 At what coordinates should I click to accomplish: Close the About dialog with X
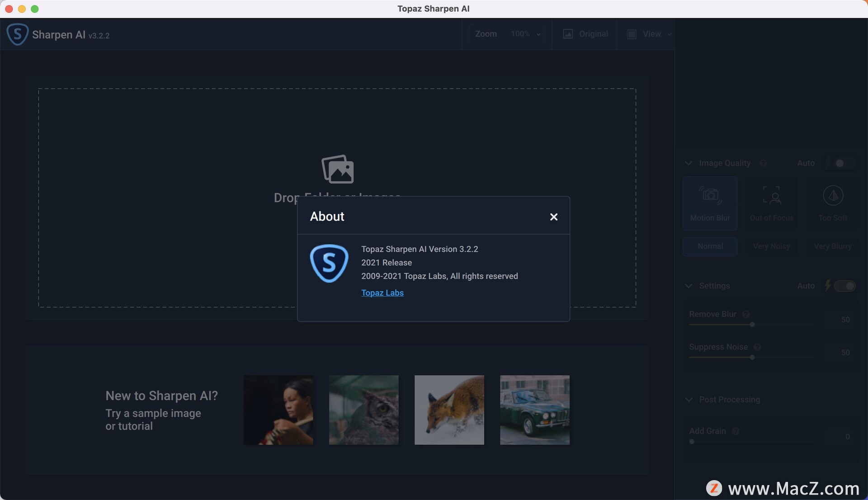553,217
